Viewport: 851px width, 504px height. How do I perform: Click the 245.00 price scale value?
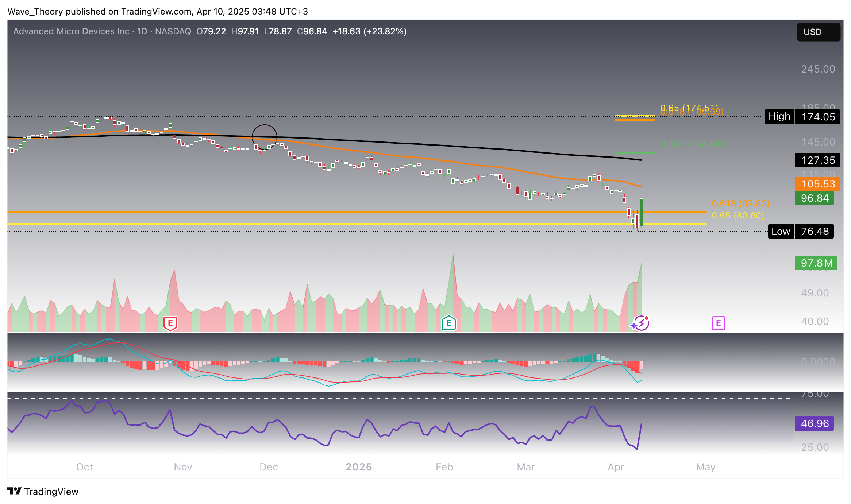(x=818, y=69)
